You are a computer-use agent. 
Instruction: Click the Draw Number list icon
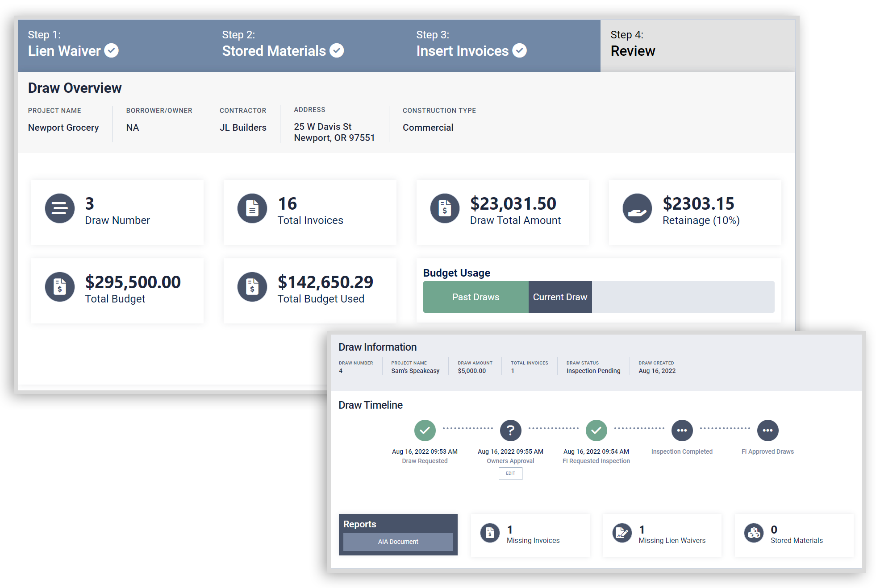[x=59, y=208]
